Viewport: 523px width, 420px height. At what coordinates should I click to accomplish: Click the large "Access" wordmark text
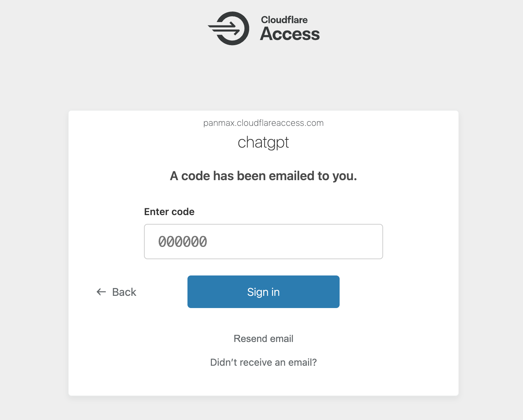(290, 34)
